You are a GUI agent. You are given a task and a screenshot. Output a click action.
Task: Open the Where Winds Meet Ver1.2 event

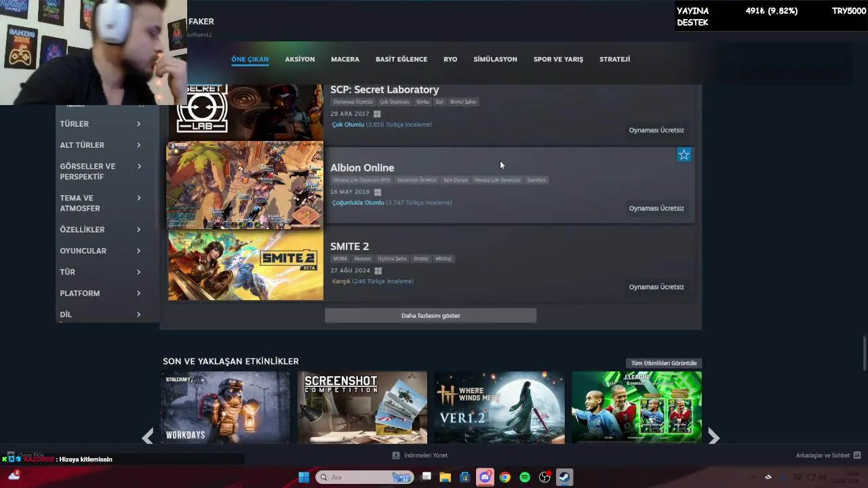[x=500, y=407]
